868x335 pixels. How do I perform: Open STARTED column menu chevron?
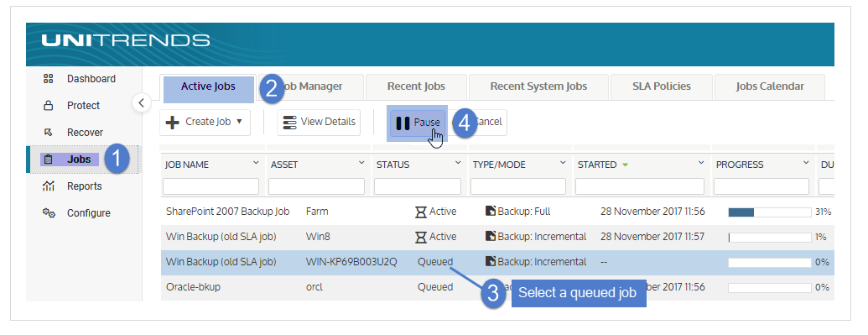click(x=701, y=163)
